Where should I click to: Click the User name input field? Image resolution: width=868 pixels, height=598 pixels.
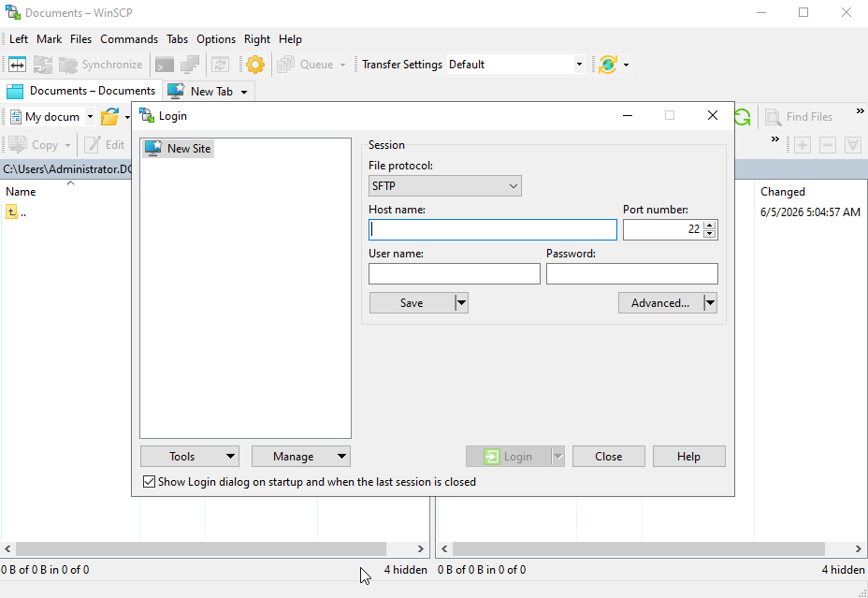(455, 273)
